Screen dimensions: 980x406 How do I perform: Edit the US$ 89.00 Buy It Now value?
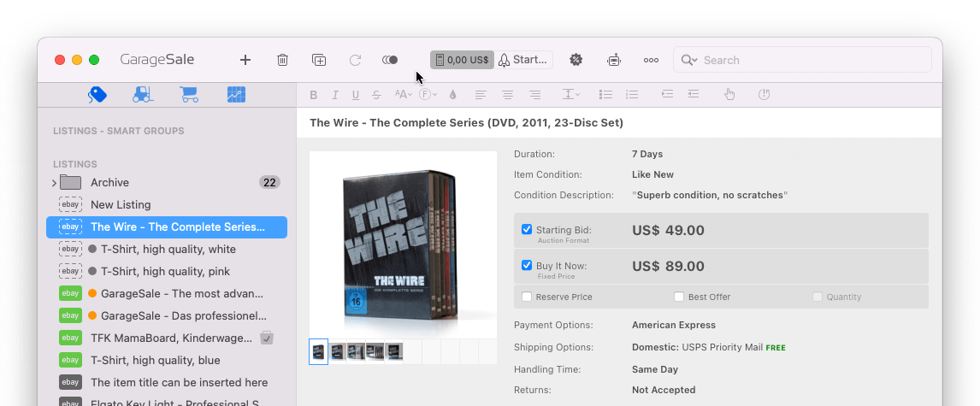pyautogui.click(x=668, y=267)
